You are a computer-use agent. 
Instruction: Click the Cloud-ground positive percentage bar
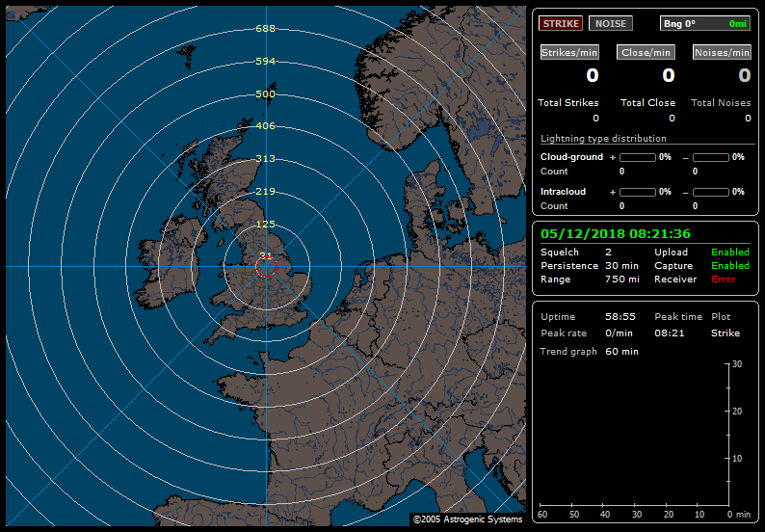(x=638, y=157)
